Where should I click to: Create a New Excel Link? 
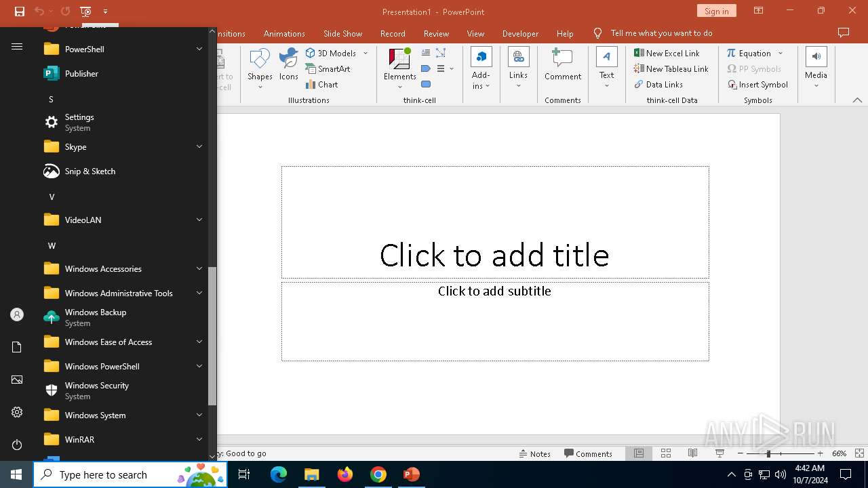click(x=667, y=53)
